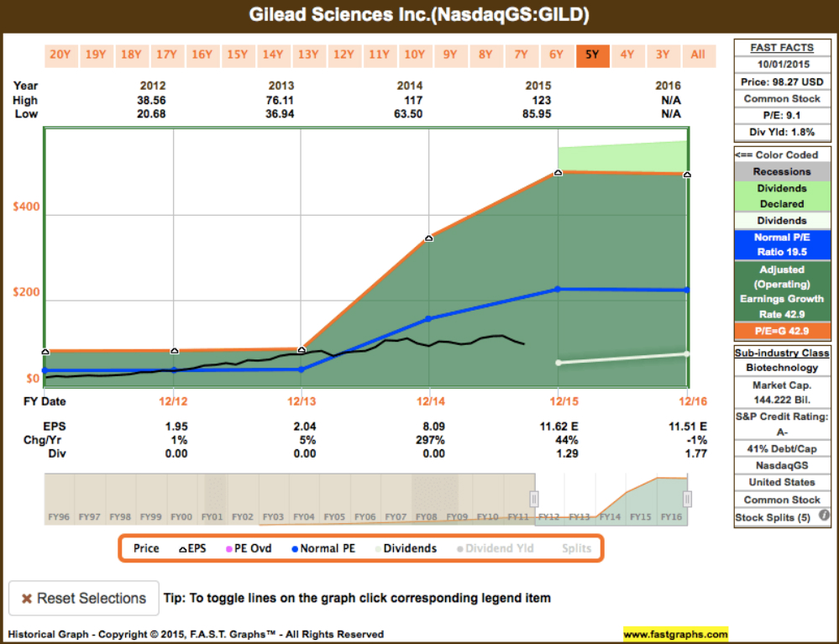The image size is (839, 644).
Task: Hide the Normal PE line via legend
Action: click(323, 548)
